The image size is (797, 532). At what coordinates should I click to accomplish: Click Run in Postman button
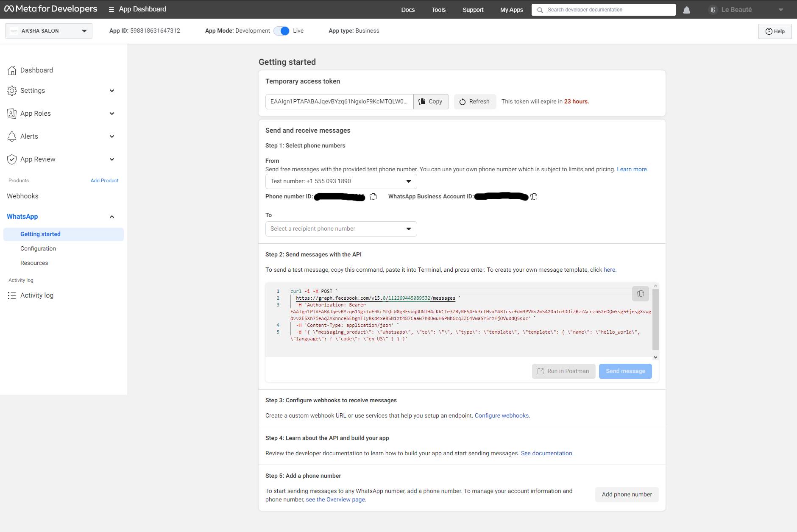(564, 371)
